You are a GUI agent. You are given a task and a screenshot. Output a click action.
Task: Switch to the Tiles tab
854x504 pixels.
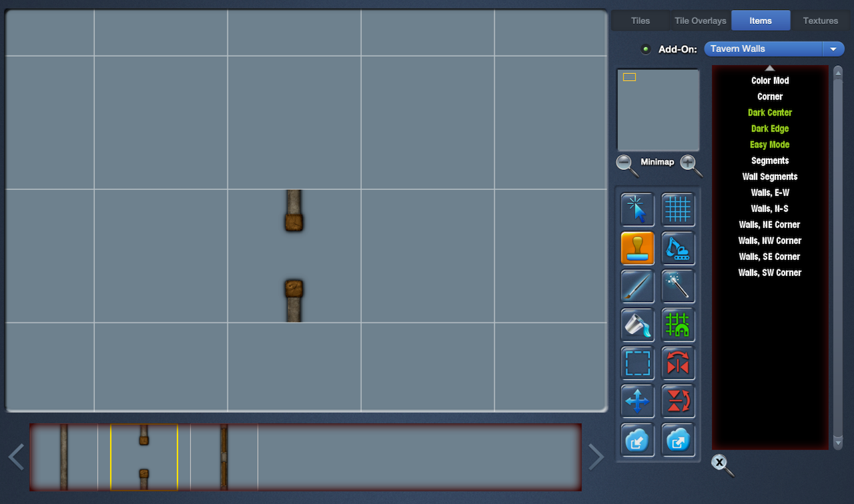point(640,21)
